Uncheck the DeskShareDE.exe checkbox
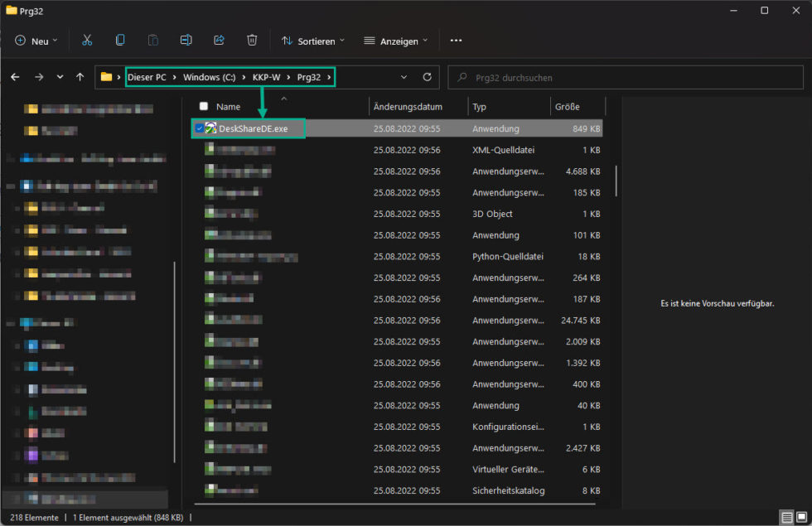The width and height of the screenshot is (812, 526). pyautogui.click(x=199, y=128)
